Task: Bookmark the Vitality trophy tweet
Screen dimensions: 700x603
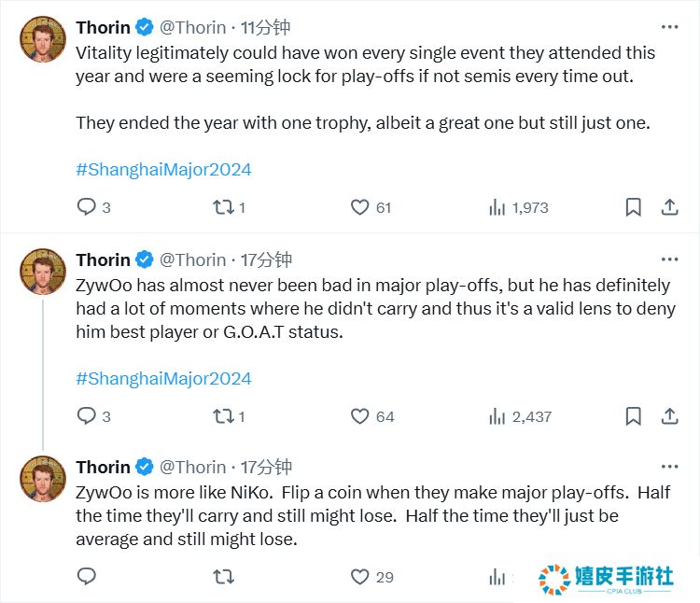Action: [x=633, y=207]
